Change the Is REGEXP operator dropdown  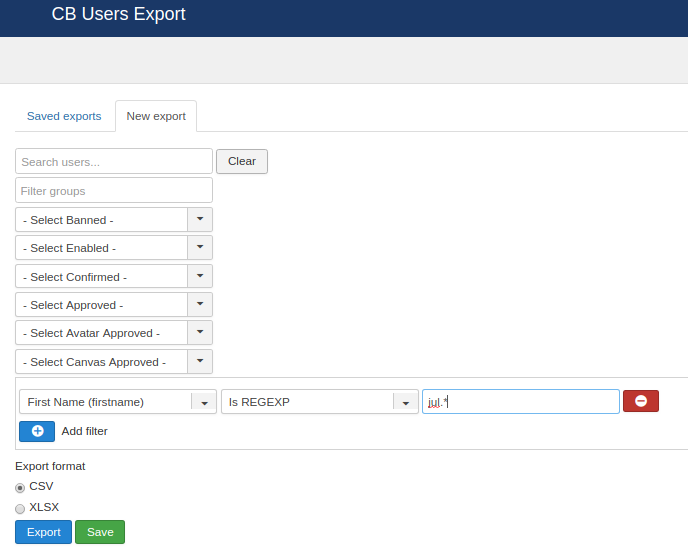click(x=319, y=402)
